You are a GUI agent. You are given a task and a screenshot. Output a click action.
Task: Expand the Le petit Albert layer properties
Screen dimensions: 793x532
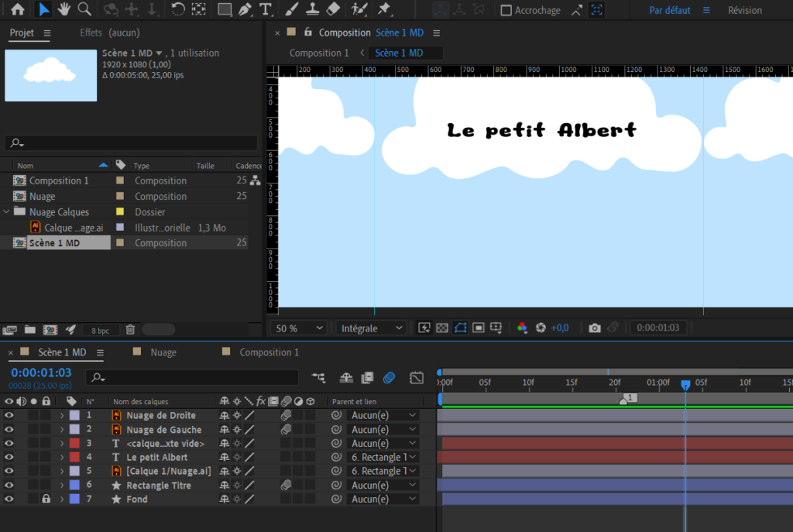point(62,458)
